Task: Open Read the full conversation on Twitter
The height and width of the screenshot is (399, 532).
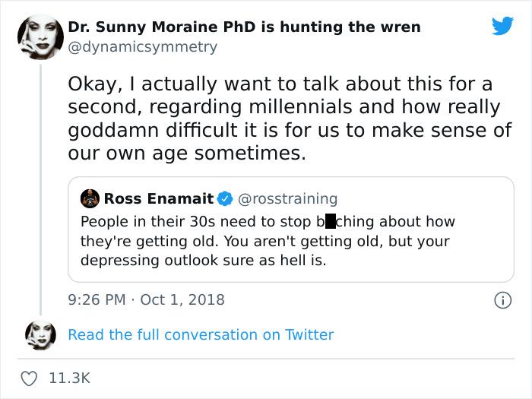Action: 201,334
